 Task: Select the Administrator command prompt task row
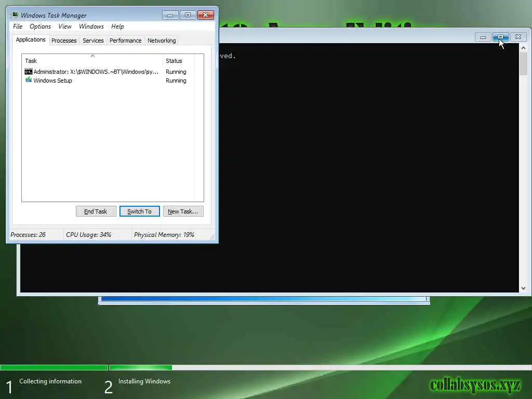[109, 72]
